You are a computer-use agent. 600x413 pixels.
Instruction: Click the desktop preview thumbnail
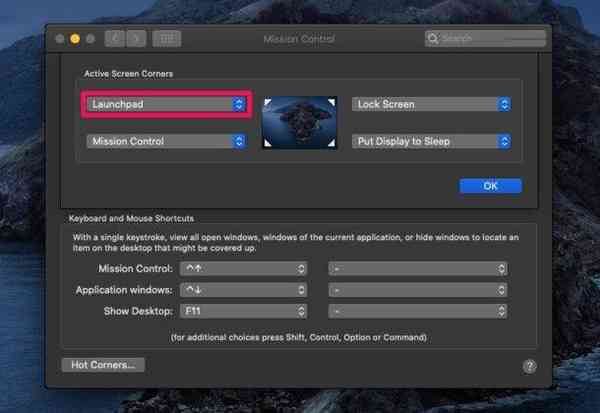(x=300, y=122)
